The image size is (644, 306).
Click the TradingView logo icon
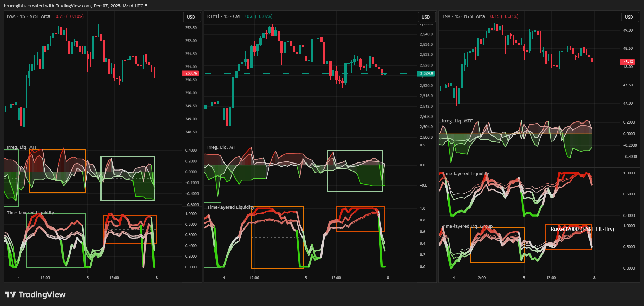[10, 294]
